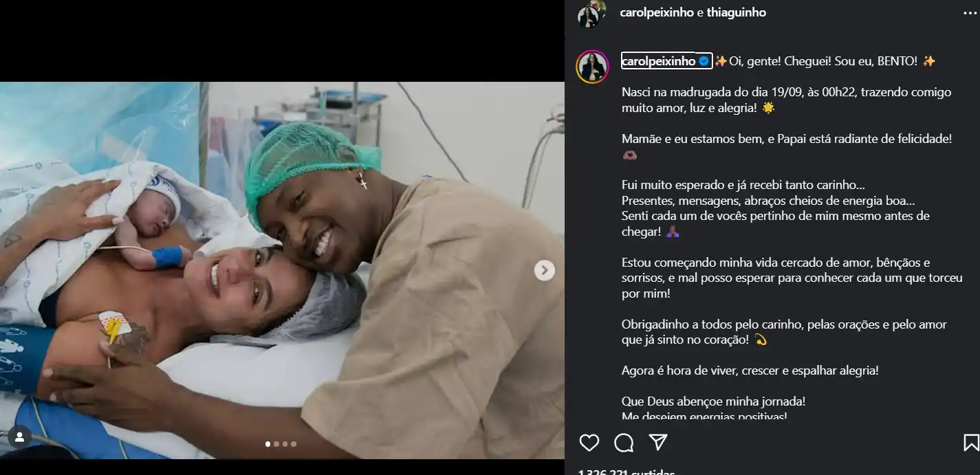Image resolution: width=980 pixels, height=475 pixels.
Task: Jump to the second carousel dot
Action: 276,444
